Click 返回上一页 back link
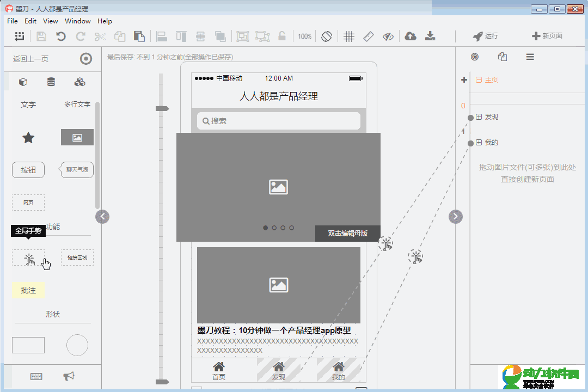Screen dimensions: 588x392 coord(30,59)
